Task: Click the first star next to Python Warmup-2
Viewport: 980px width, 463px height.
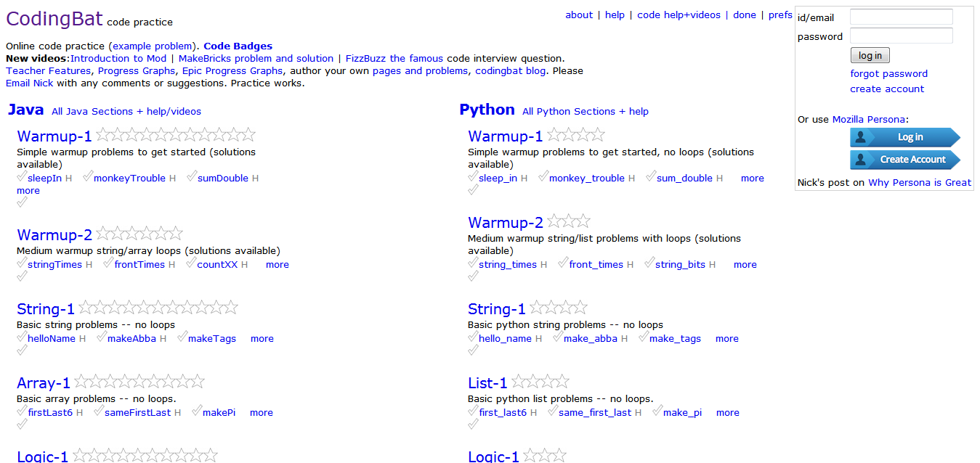Action: tap(554, 221)
